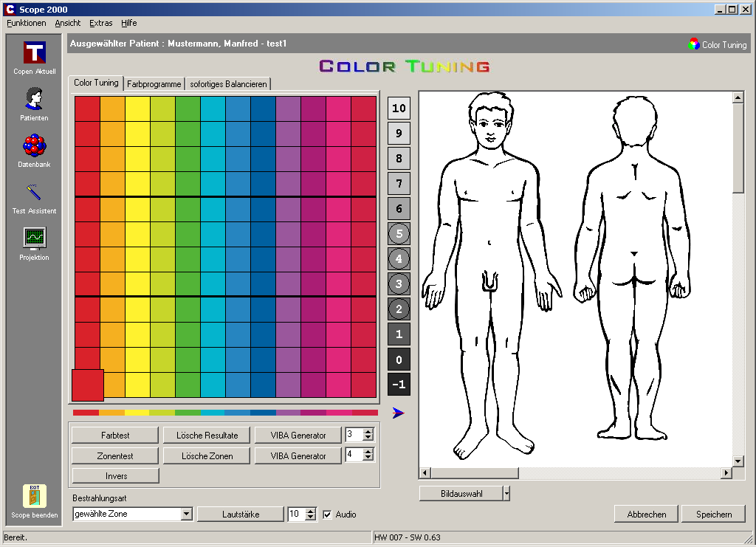756x547 pixels.
Task: Click the Color Tuning icon in header
Action: (x=693, y=44)
